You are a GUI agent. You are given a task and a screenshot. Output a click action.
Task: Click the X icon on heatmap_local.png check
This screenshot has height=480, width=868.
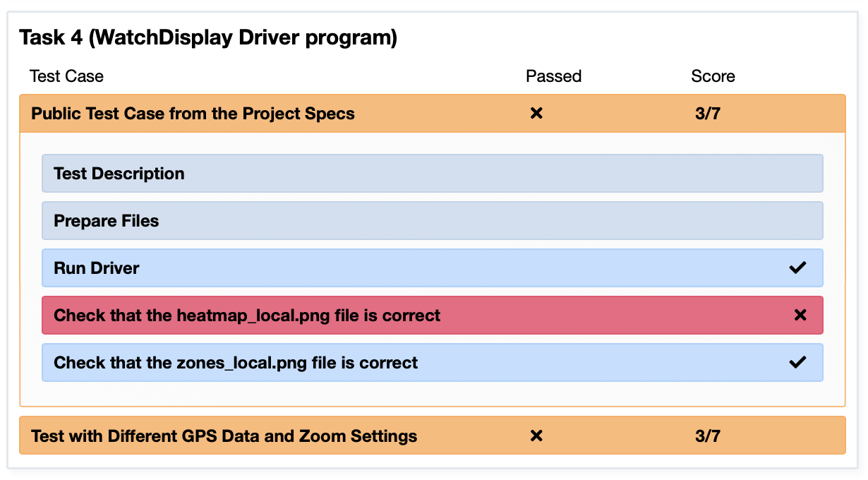pyautogui.click(x=800, y=315)
